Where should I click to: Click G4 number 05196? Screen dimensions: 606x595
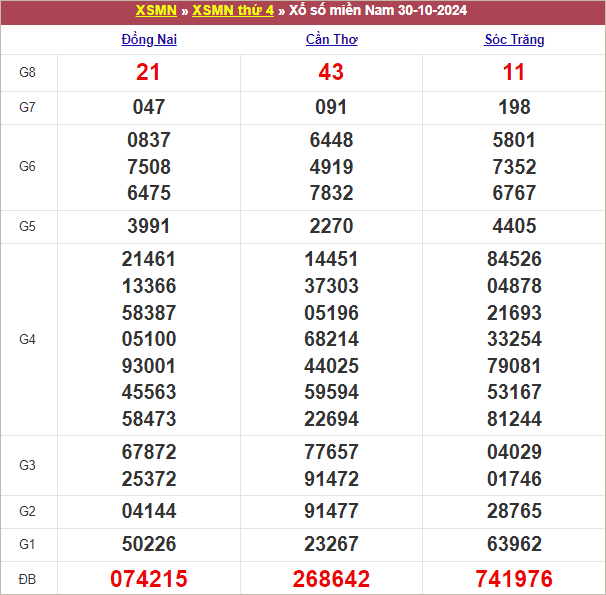(331, 313)
